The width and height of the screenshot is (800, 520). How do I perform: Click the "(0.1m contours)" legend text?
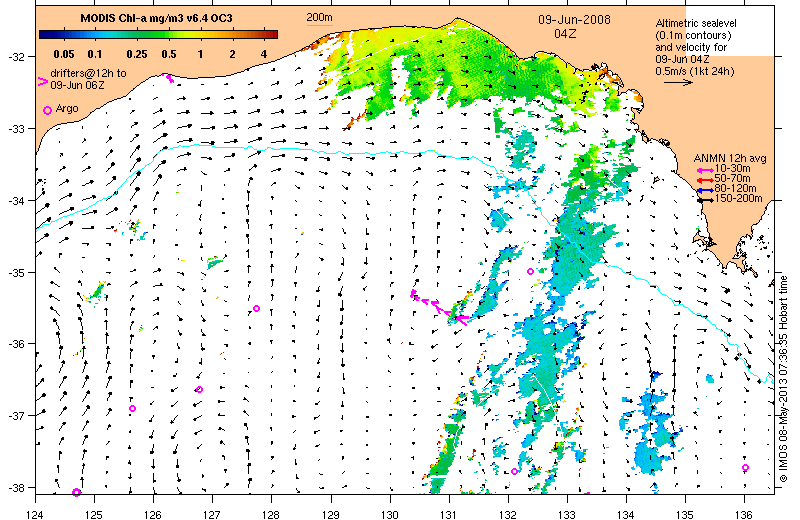click(693, 35)
